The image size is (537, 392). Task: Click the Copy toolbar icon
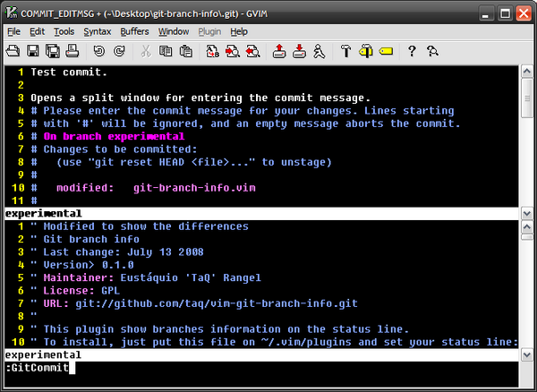click(x=166, y=51)
